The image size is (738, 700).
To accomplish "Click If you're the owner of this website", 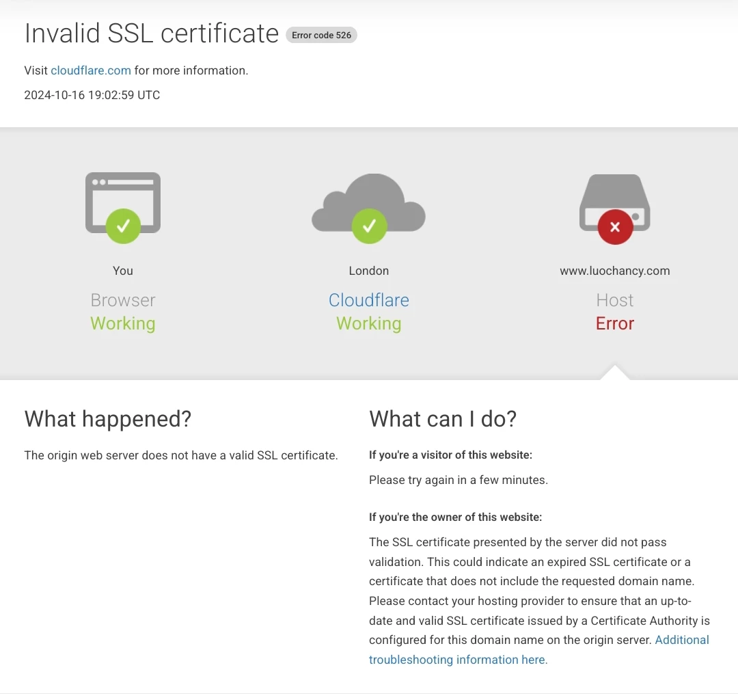I will pyautogui.click(x=456, y=517).
